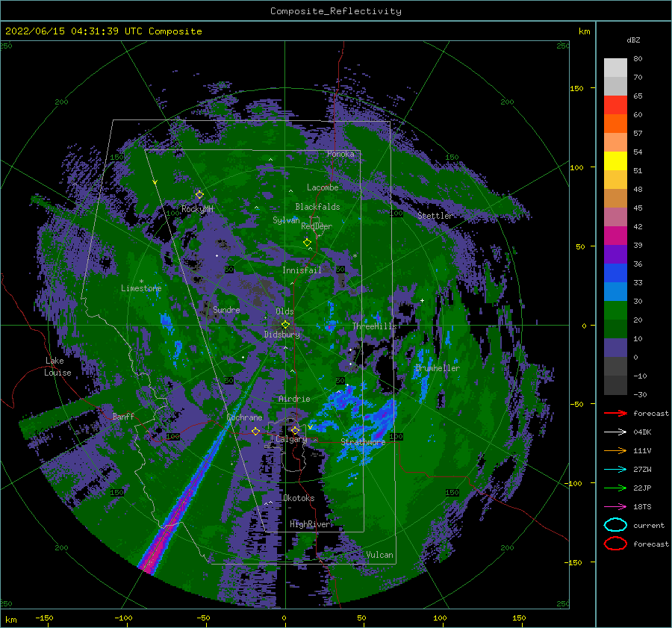This screenshot has height=628, width=672.
Task: Click the Didsbury label on map
Action: point(281,335)
